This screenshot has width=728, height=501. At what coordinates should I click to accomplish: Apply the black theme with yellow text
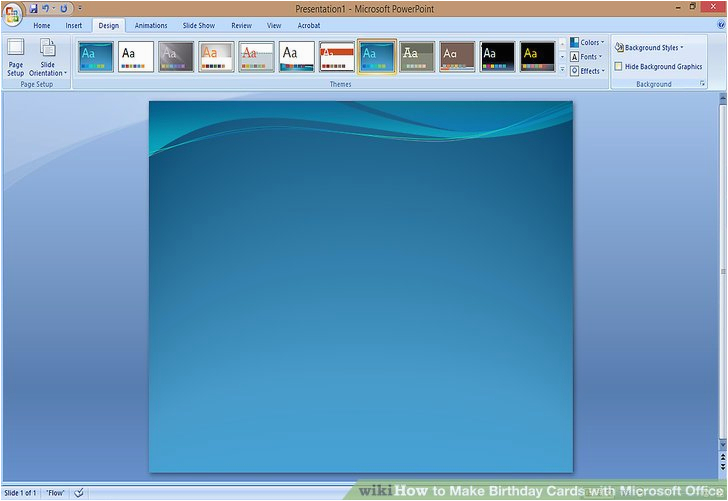coord(537,57)
